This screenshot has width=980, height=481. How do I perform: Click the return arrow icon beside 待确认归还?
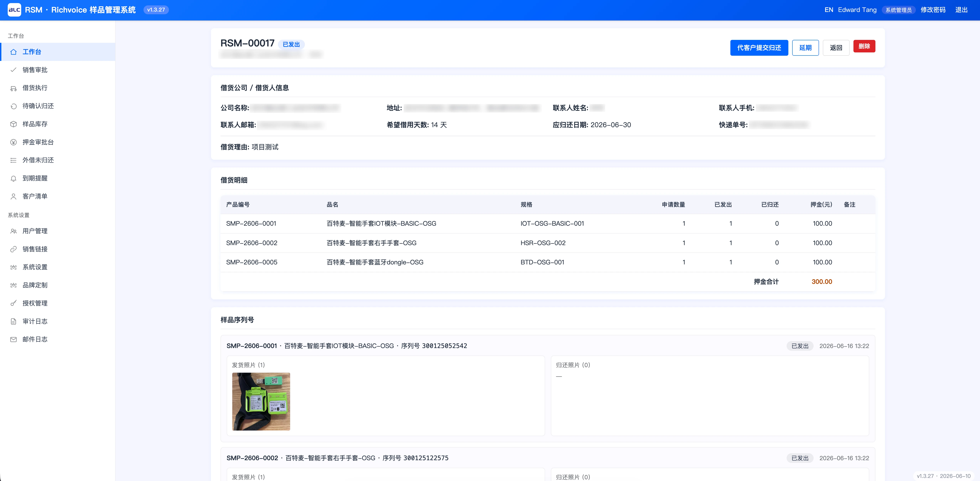click(x=13, y=106)
